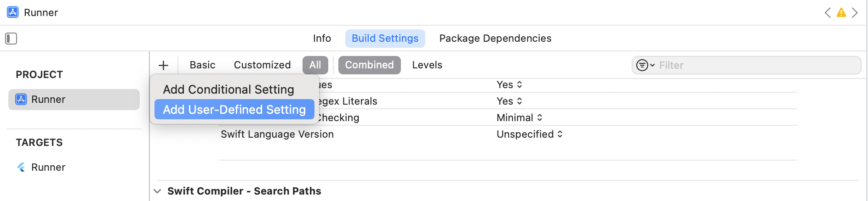Screen dimensions: 868x201
Task: Switch to Levels view
Action: pyautogui.click(x=427, y=65)
